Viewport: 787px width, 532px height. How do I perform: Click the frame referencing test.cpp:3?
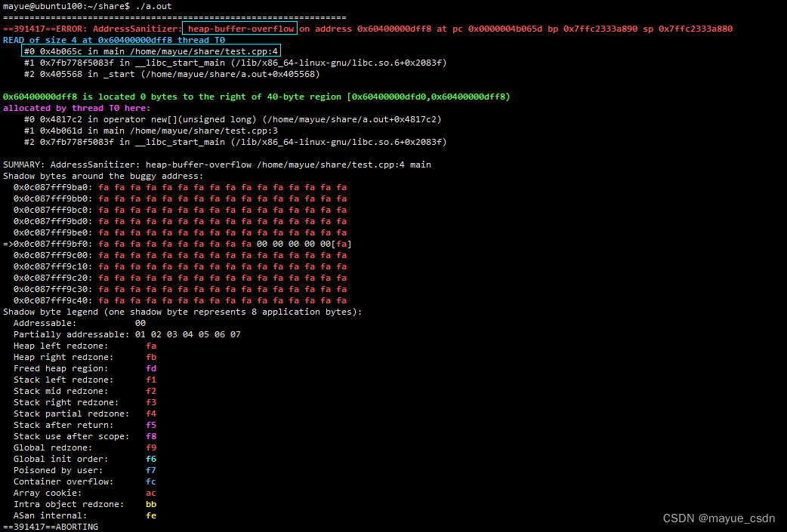click(x=151, y=131)
